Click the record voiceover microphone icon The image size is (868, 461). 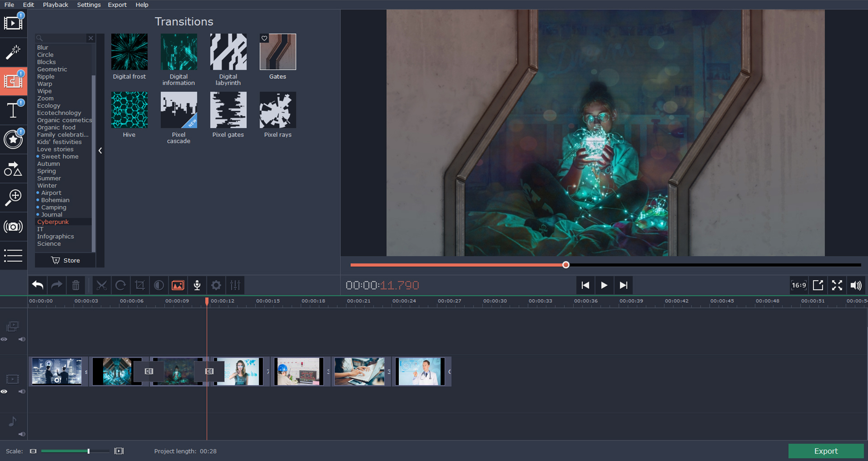point(197,285)
